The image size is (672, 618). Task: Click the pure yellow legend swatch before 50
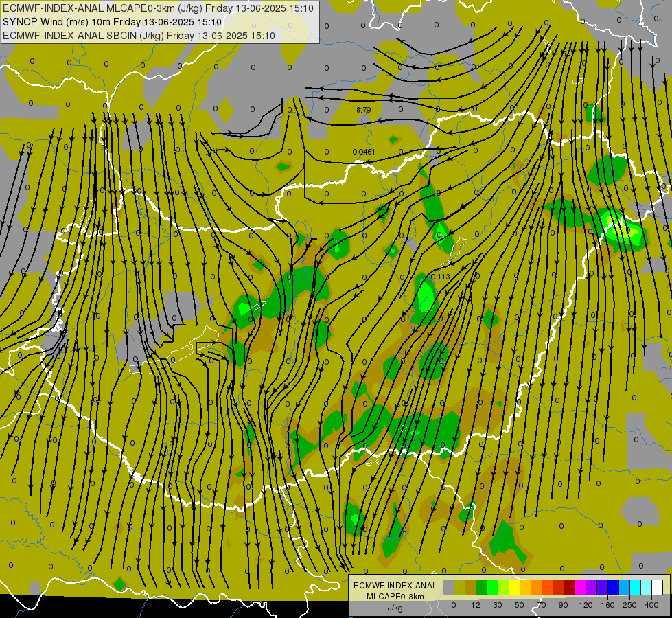[x=514, y=587]
